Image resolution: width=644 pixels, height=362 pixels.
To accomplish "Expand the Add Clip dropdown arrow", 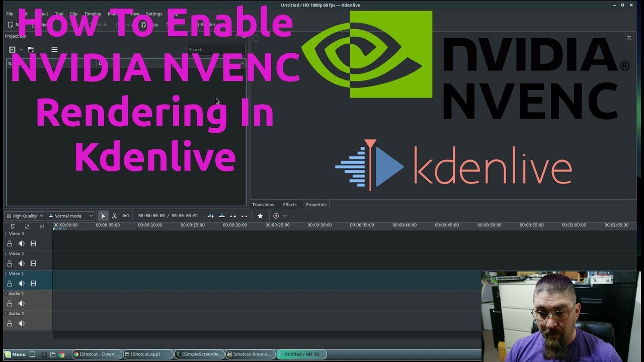I will (x=21, y=50).
